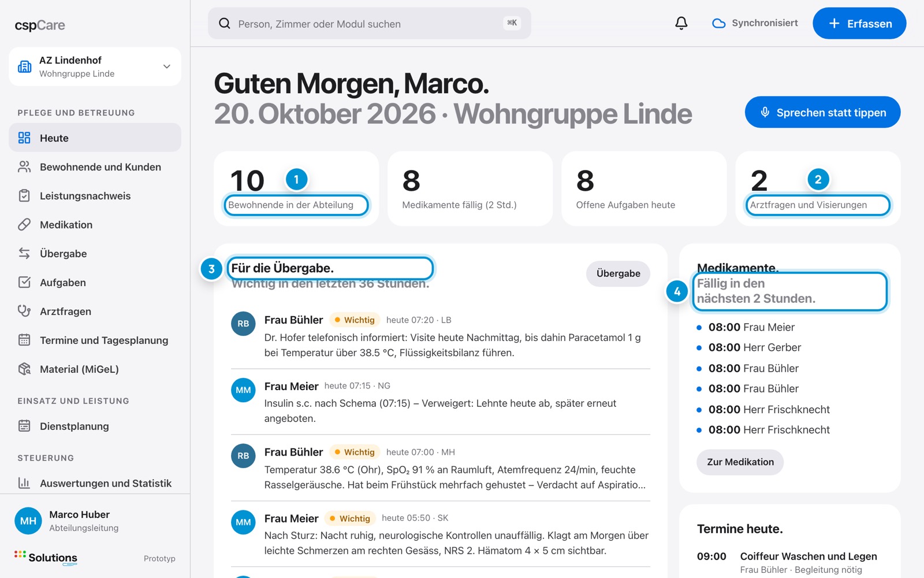Click the Leistungsnachweis clipboard icon
This screenshot has width=924, height=578.
coord(24,195)
